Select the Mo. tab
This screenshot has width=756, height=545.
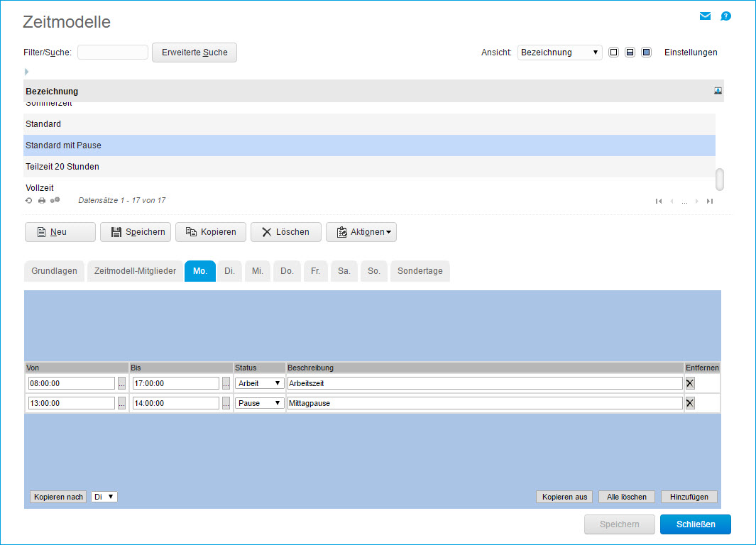click(200, 271)
